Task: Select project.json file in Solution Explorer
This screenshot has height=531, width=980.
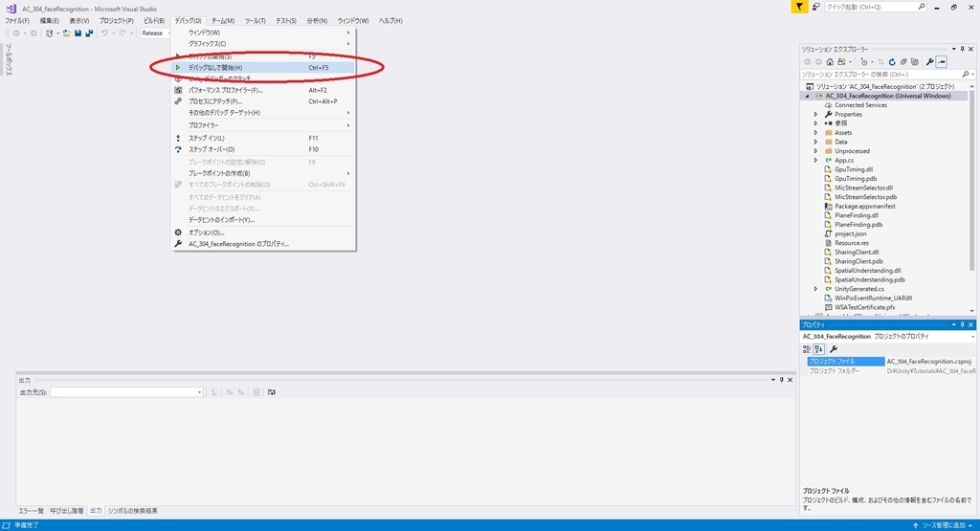Action: coord(851,233)
